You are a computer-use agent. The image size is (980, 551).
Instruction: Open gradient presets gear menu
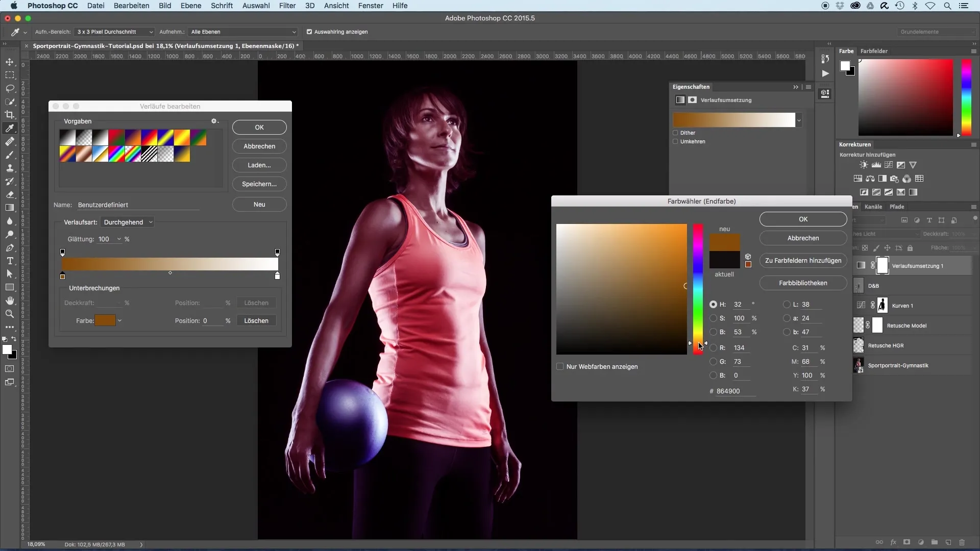point(214,121)
